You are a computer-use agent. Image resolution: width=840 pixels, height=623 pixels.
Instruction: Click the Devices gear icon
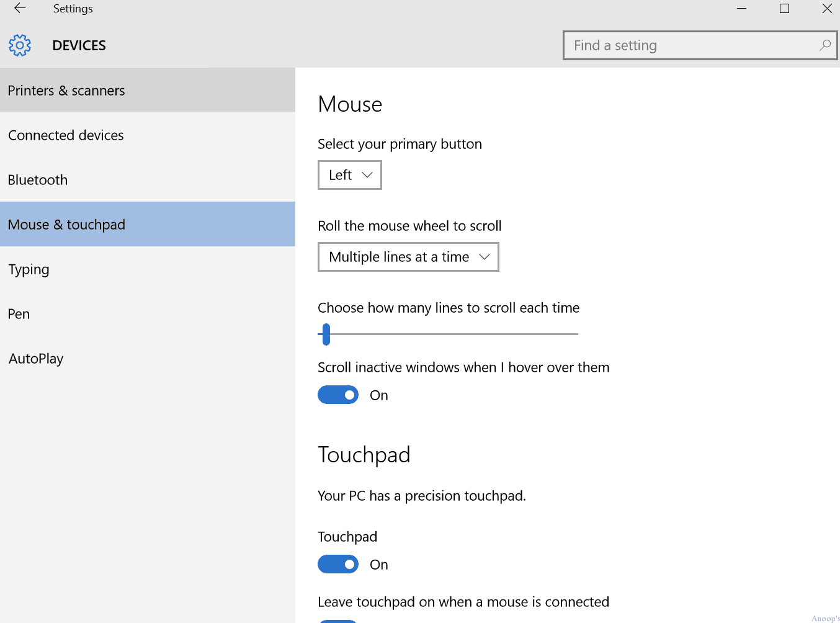20,45
